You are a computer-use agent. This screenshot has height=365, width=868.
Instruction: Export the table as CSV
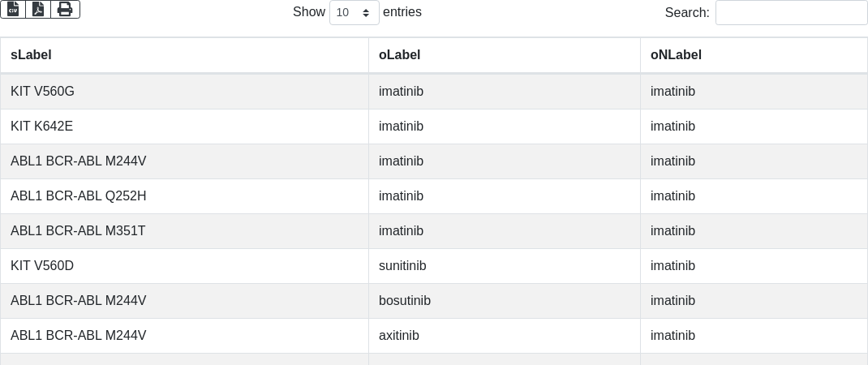pos(13,10)
